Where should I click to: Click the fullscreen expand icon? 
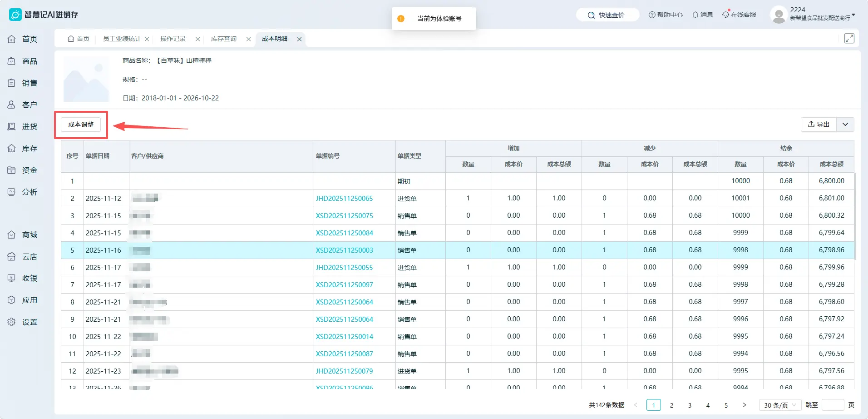849,39
